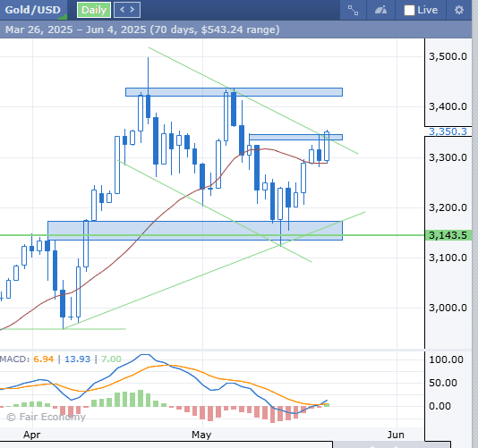Click the 3,000.0 price axis label
This screenshot has width=478, height=448.
(448, 308)
